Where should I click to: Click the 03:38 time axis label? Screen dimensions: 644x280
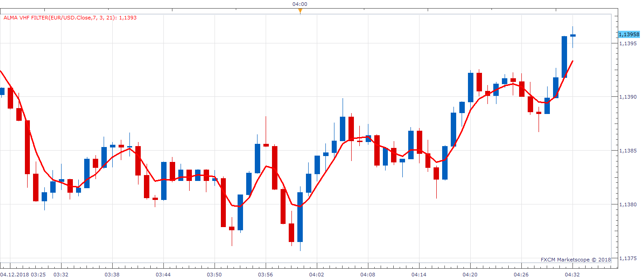pos(112,275)
